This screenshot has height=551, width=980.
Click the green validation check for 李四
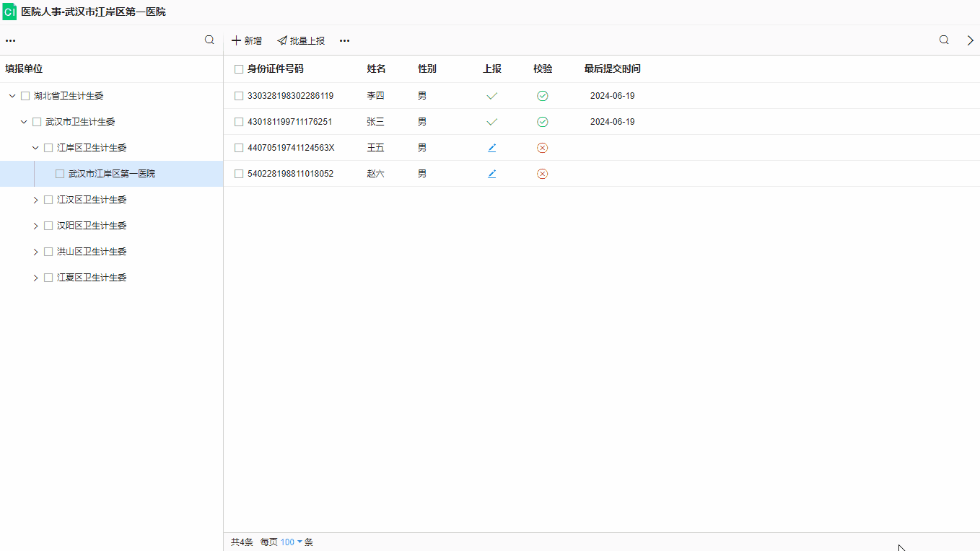(543, 96)
